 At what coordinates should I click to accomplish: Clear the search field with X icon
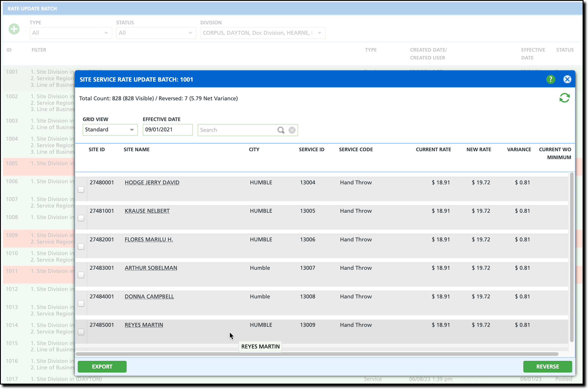point(292,130)
